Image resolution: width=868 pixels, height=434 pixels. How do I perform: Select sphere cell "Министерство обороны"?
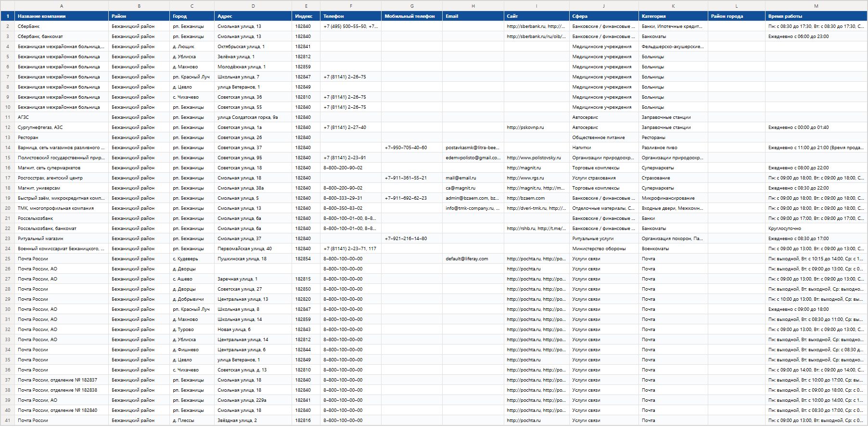pos(604,249)
